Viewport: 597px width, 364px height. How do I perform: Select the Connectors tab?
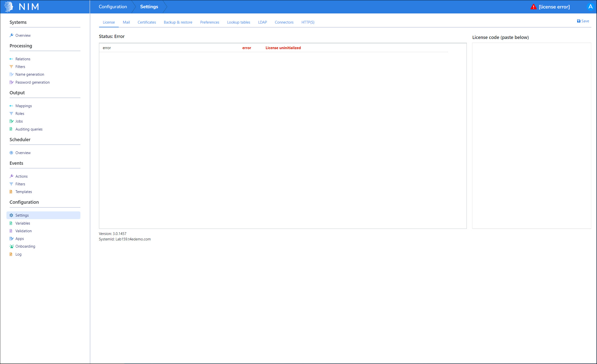click(284, 22)
